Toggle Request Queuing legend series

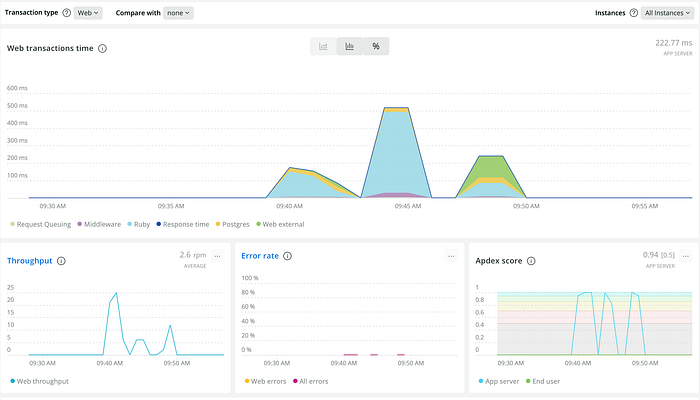point(41,225)
